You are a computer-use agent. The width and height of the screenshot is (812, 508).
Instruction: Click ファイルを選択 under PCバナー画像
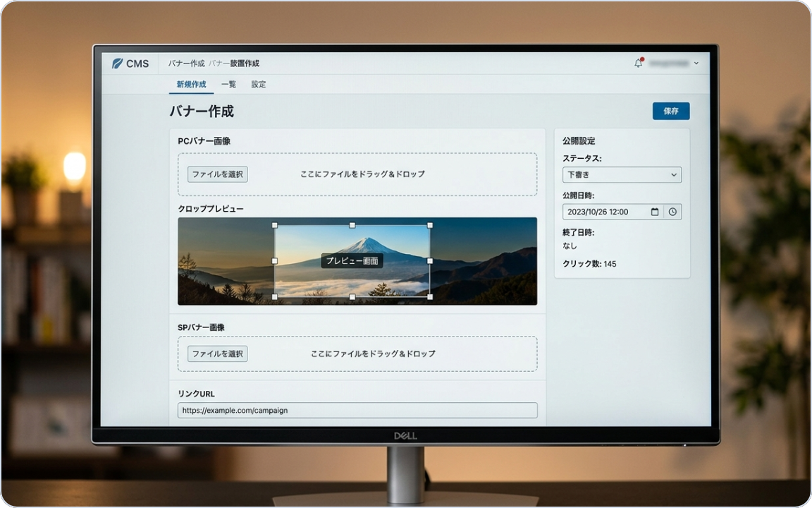coord(218,174)
